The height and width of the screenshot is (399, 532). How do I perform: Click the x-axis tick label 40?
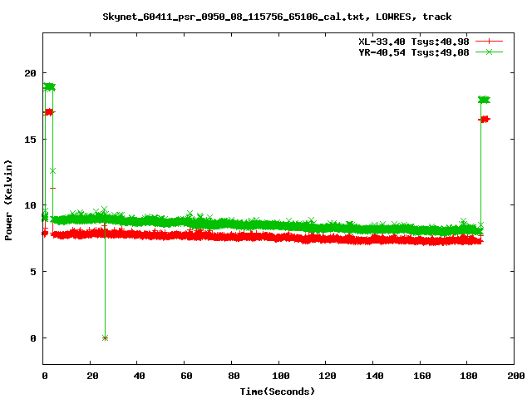point(139,376)
